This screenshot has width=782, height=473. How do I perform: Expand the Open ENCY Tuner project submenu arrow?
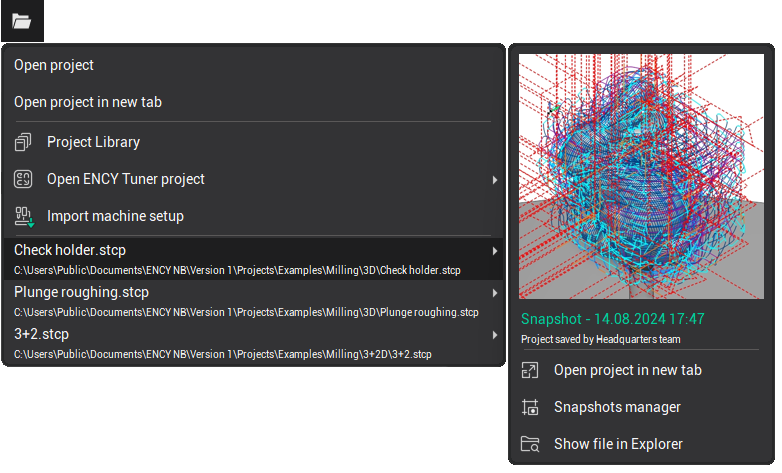(x=495, y=180)
